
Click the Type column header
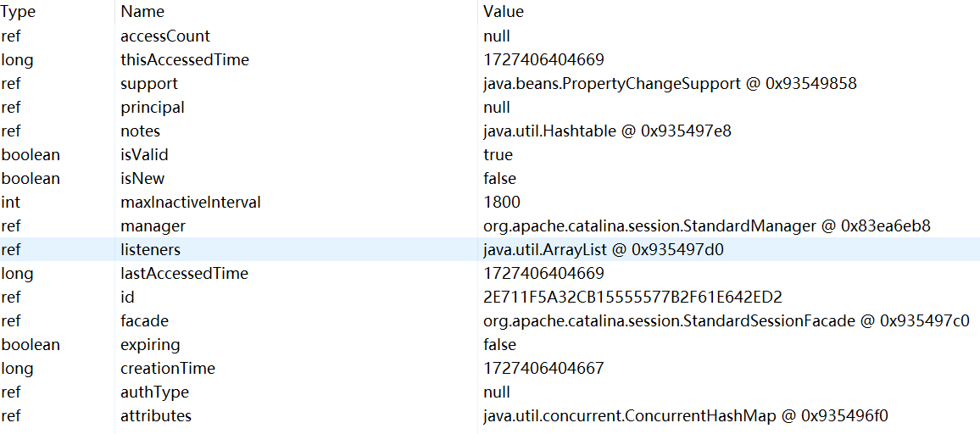click(18, 12)
